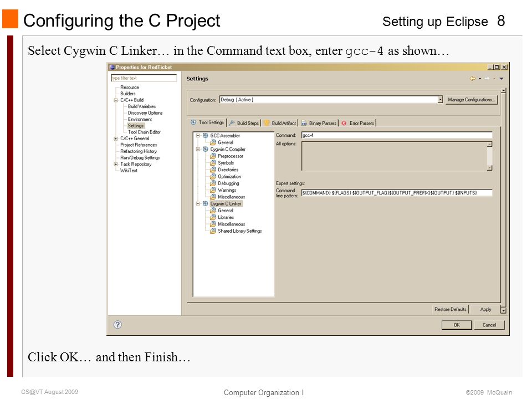This screenshot has width=532, height=399.
Task: Select Builders in the properties tree
Action: (x=128, y=94)
